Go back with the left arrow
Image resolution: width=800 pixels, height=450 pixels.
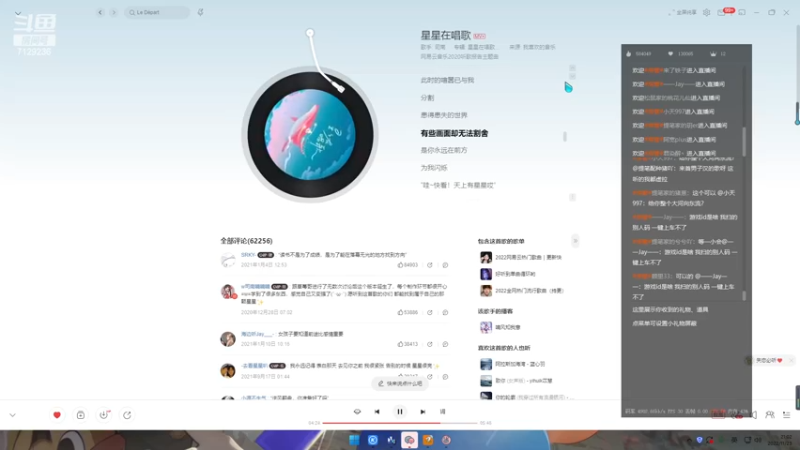[x=101, y=12]
